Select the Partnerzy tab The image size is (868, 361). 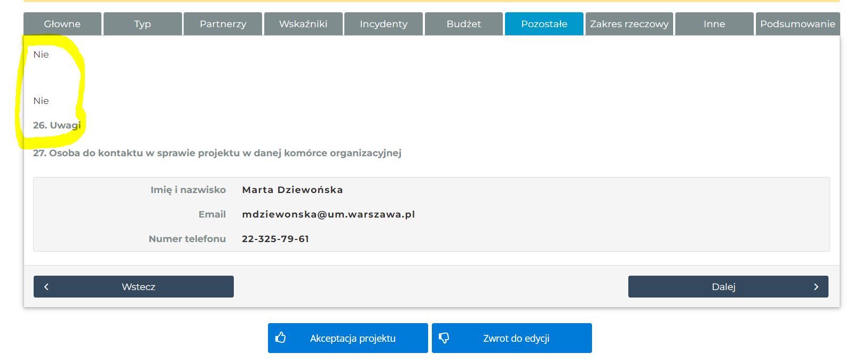coord(223,24)
